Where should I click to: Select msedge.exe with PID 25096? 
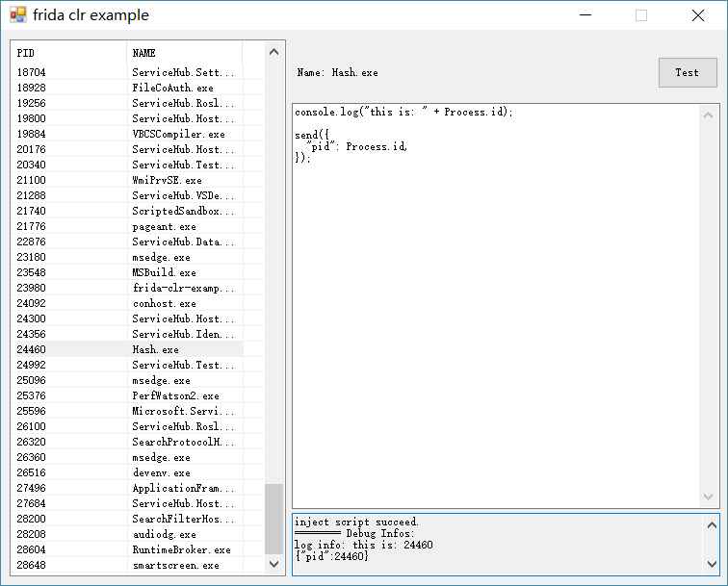pyautogui.click(x=127, y=380)
